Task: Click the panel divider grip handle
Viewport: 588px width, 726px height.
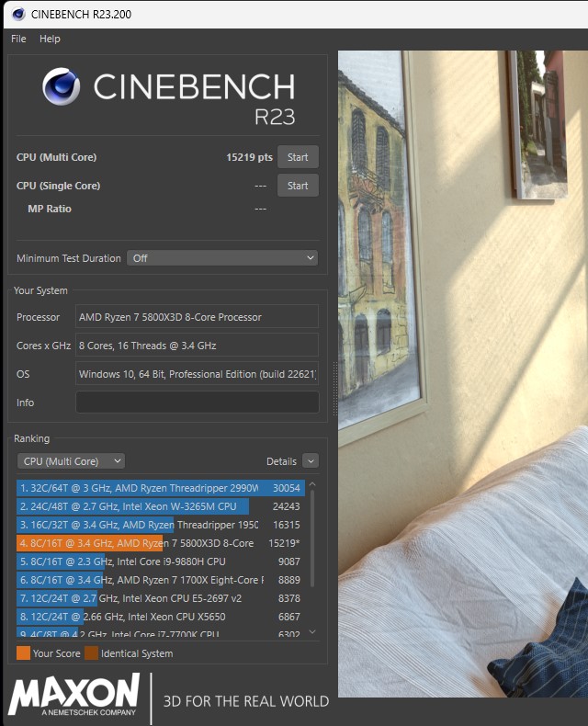Action: point(335,388)
